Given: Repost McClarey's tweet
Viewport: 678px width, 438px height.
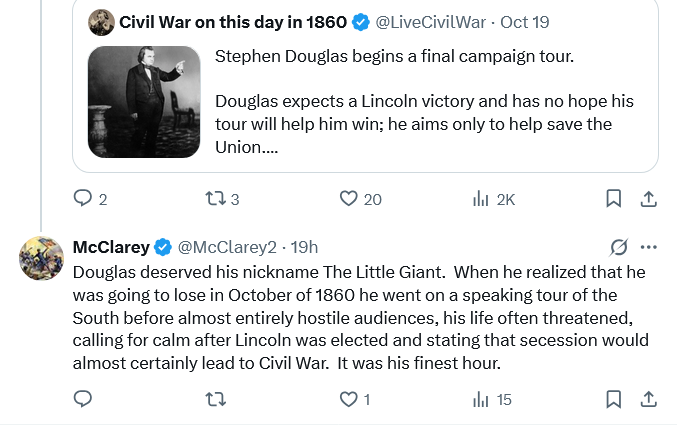Looking at the screenshot, I should tap(215, 399).
